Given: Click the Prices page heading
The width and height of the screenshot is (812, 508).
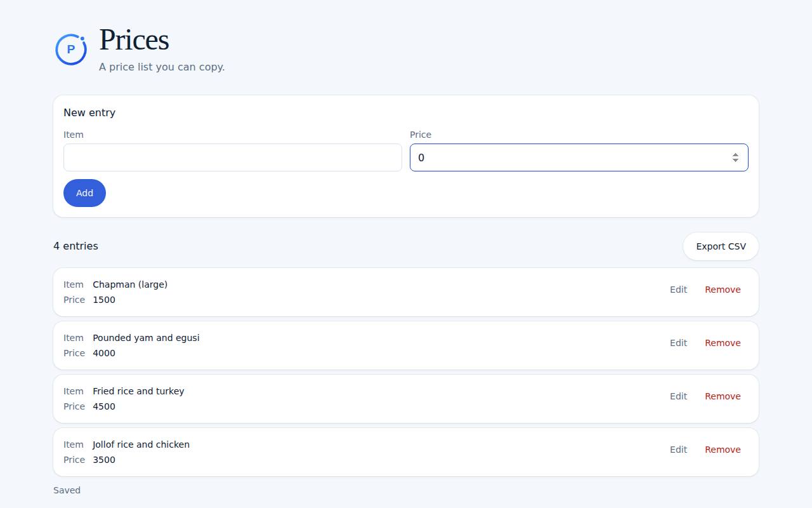Looking at the screenshot, I should point(134,39).
